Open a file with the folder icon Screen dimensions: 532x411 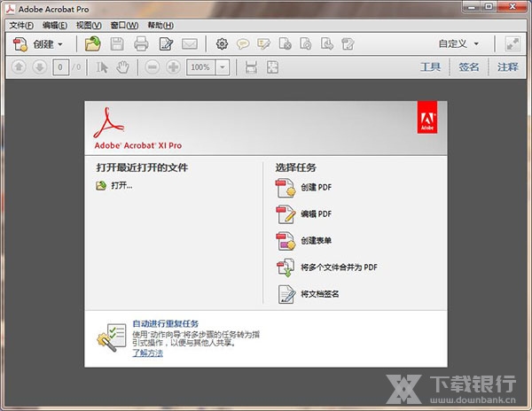pyautogui.click(x=92, y=44)
